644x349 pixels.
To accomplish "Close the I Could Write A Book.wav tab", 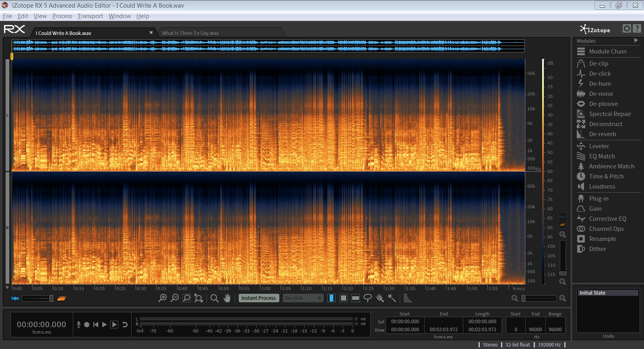I will click(151, 32).
